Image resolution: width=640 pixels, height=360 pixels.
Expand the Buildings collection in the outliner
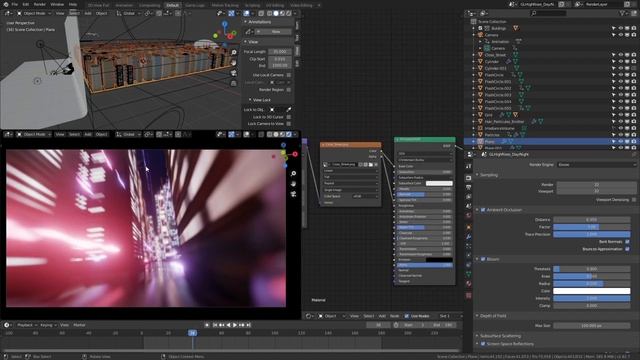[474, 28]
